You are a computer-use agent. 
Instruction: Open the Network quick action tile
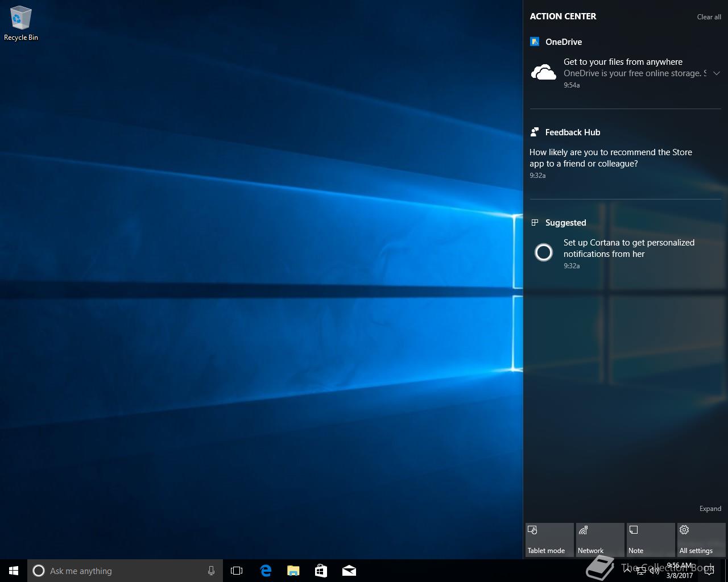tap(600, 540)
